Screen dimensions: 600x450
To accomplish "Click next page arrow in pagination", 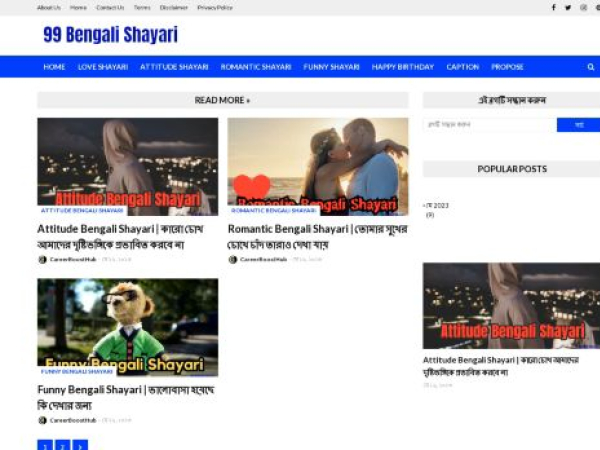I will click(80, 445).
